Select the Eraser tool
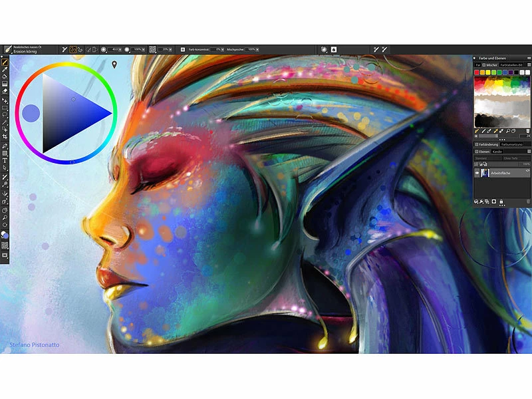Image resolution: width=532 pixels, height=399 pixels. pyautogui.click(x=5, y=91)
